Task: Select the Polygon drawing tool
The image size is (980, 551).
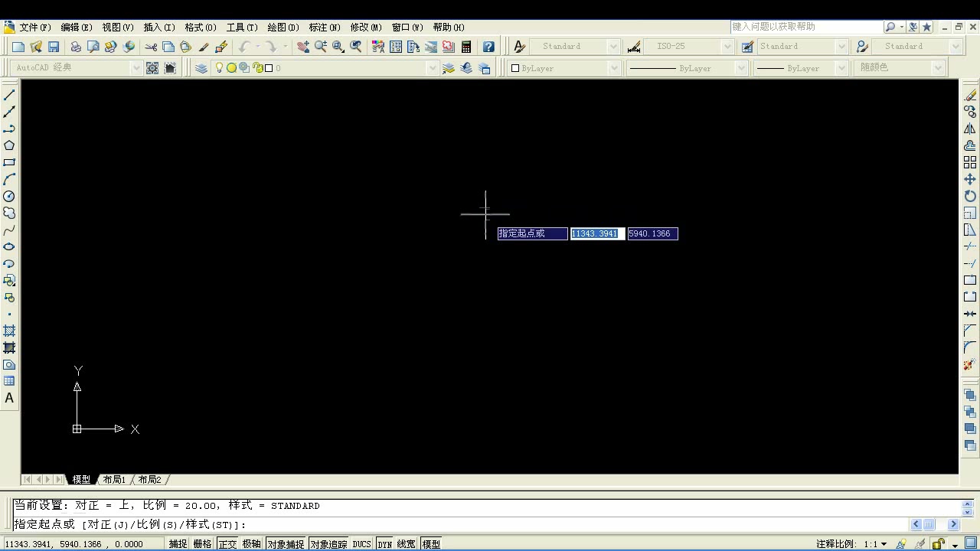Action: click(x=9, y=145)
